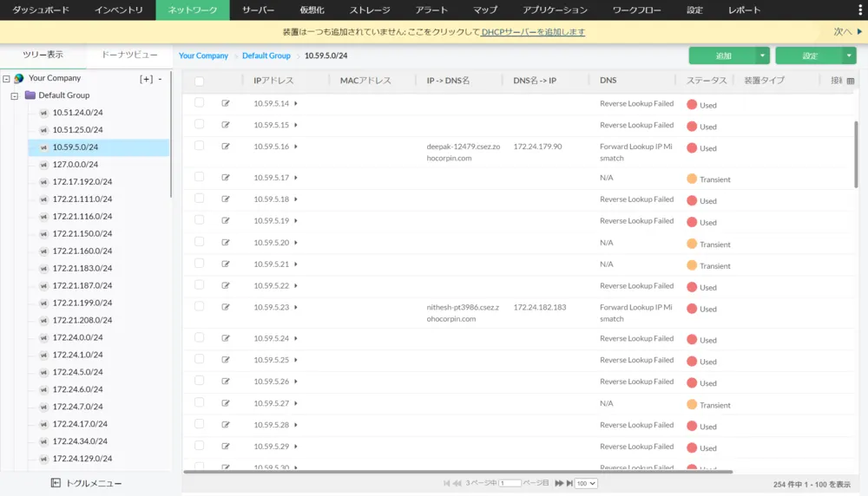Switch to ドーナツビュー tab

coord(129,54)
